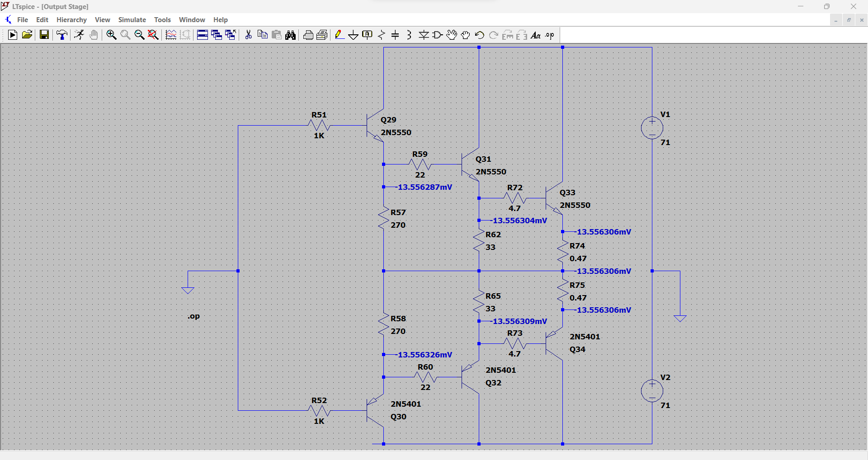Select the R74 resistor label
The height and width of the screenshot is (460, 868).
577,246
